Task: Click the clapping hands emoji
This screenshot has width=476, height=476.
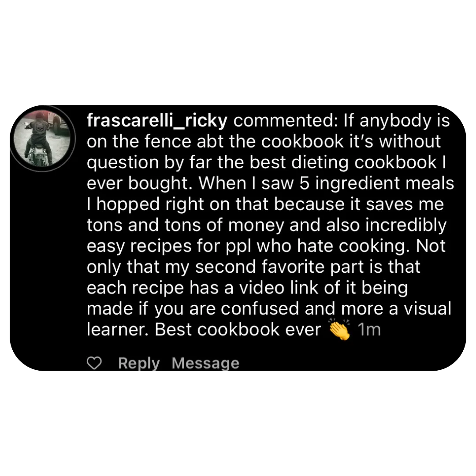Action: pyautogui.click(x=339, y=330)
